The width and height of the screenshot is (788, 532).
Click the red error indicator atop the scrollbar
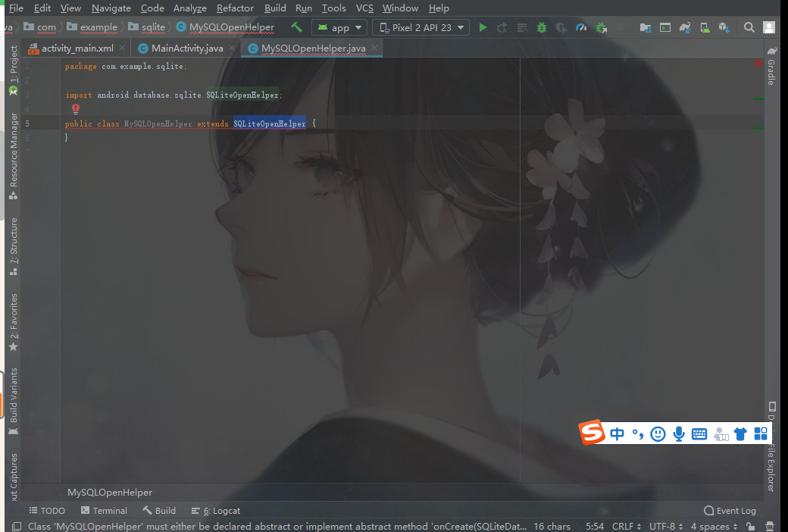758,63
